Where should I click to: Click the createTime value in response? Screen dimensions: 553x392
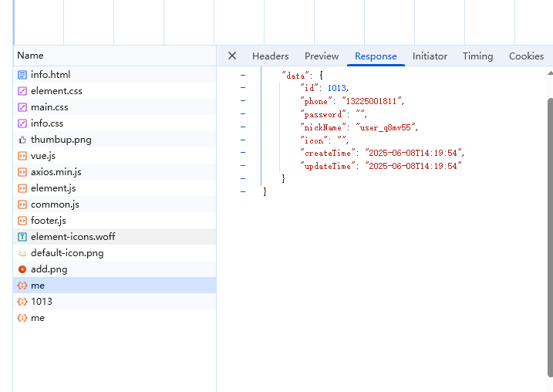(x=413, y=153)
